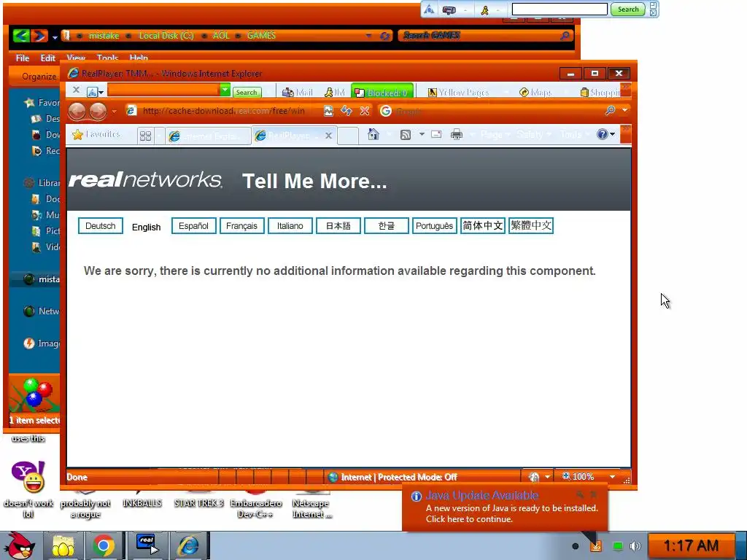Switch page language to Deutsch
This screenshot has width=747, height=560.
tap(100, 226)
